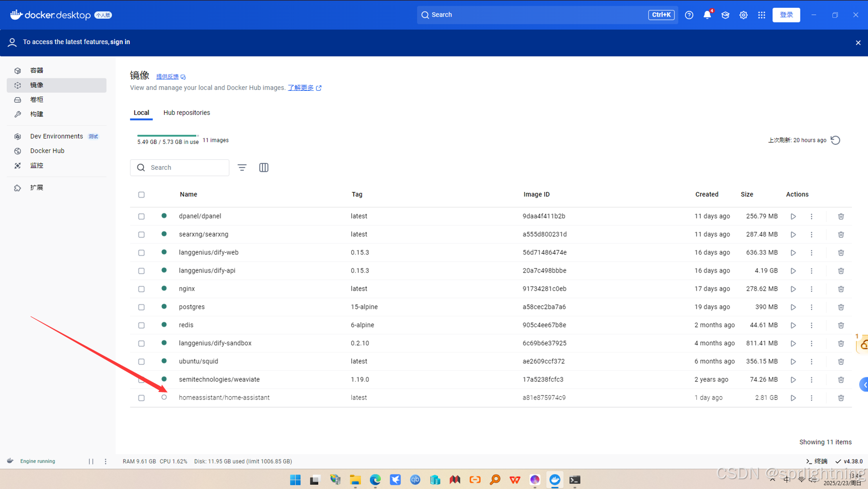Sort images by Size column
Viewport: 868px width, 489px height.
pyautogui.click(x=747, y=195)
